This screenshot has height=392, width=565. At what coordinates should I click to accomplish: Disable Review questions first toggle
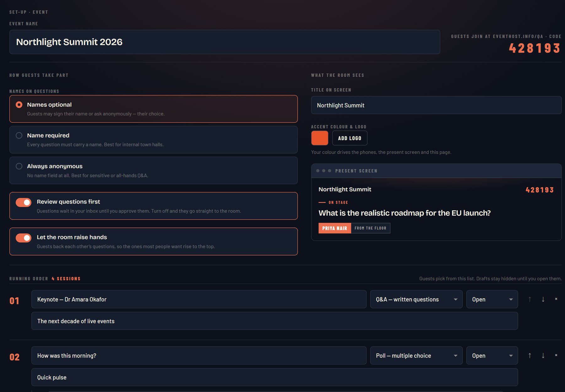24,202
